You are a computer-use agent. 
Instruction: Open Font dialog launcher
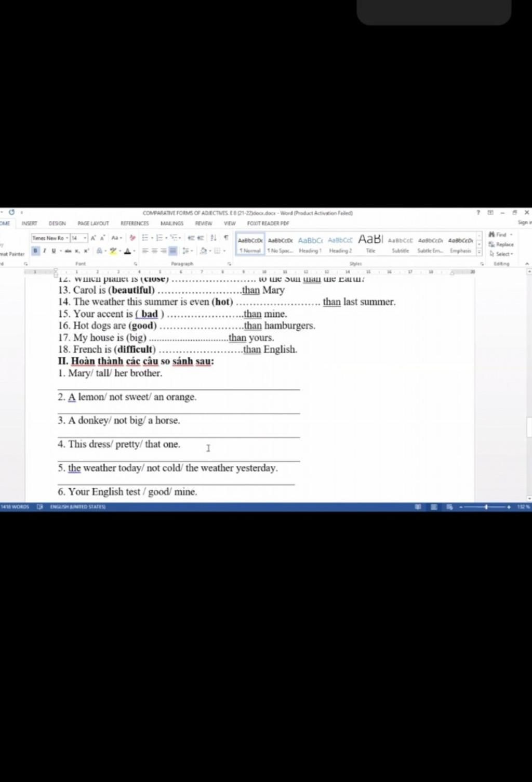(x=136, y=264)
